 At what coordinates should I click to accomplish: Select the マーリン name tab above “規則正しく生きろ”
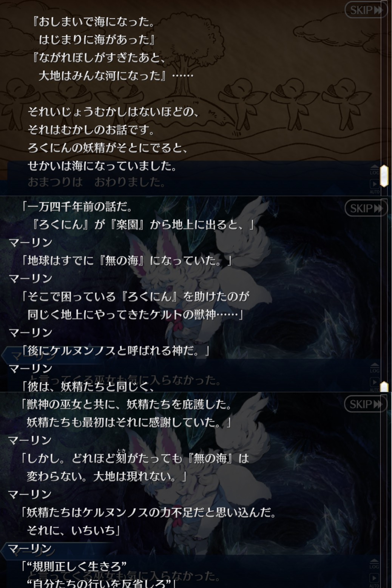pos(30,548)
